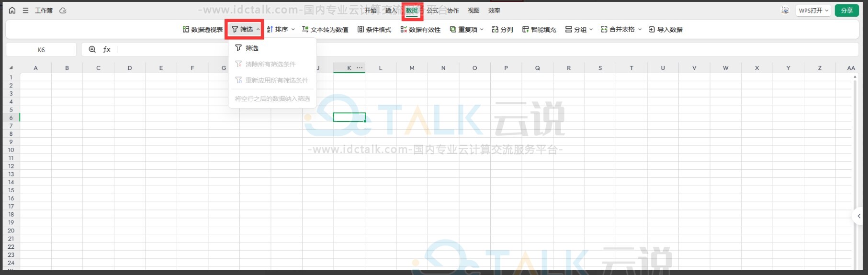Click 智能填充 smart fill tool
Screen dimensions: 868x275
[x=539, y=29]
